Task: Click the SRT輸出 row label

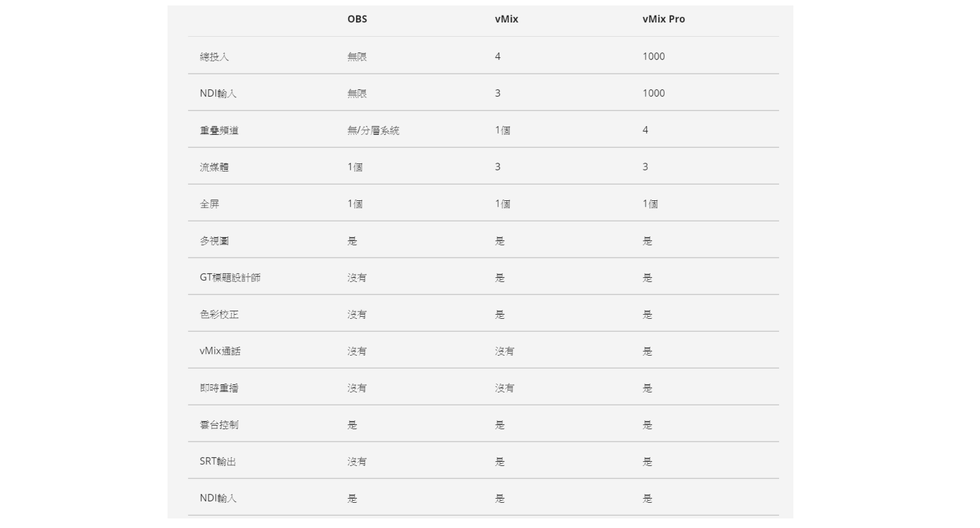Action: pyautogui.click(x=218, y=461)
